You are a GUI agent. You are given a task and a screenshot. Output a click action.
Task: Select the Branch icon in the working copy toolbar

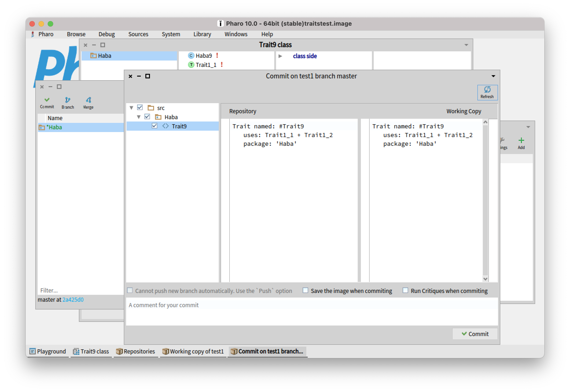tap(68, 100)
